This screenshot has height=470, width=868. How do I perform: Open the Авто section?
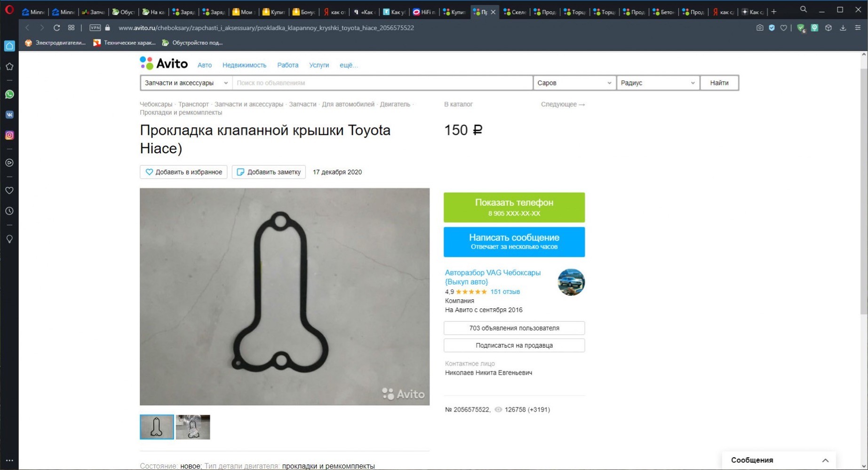pyautogui.click(x=205, y=65)
